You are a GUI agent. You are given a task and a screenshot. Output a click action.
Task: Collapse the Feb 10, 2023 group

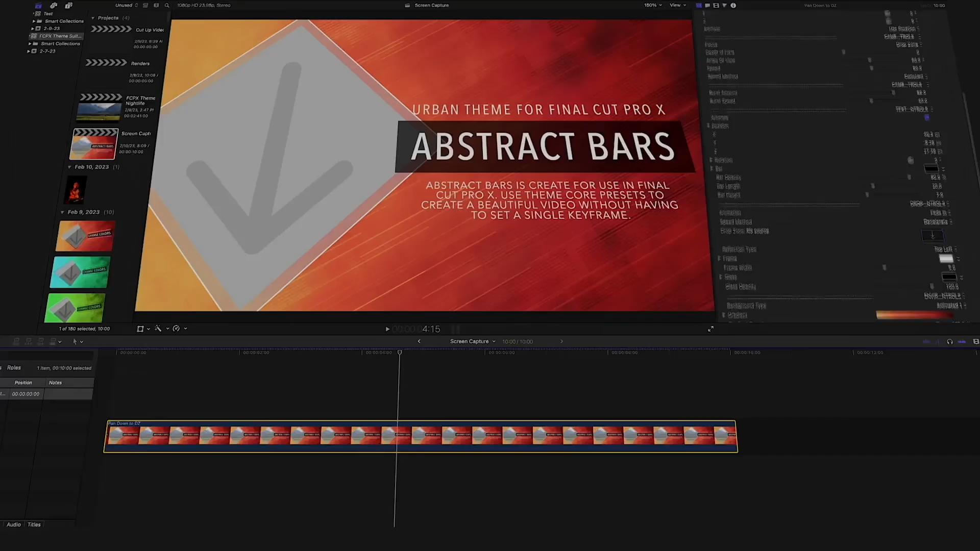point(70,167)
